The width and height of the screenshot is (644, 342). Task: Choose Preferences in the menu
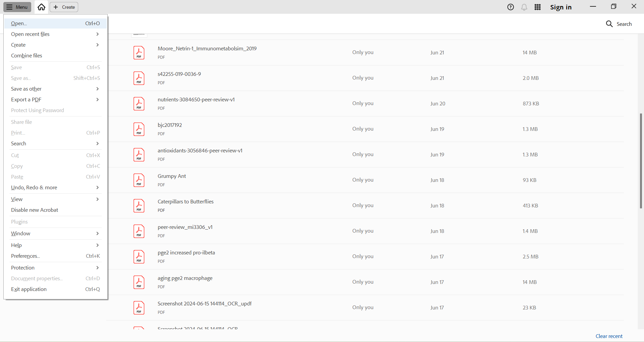coord(26,256)
